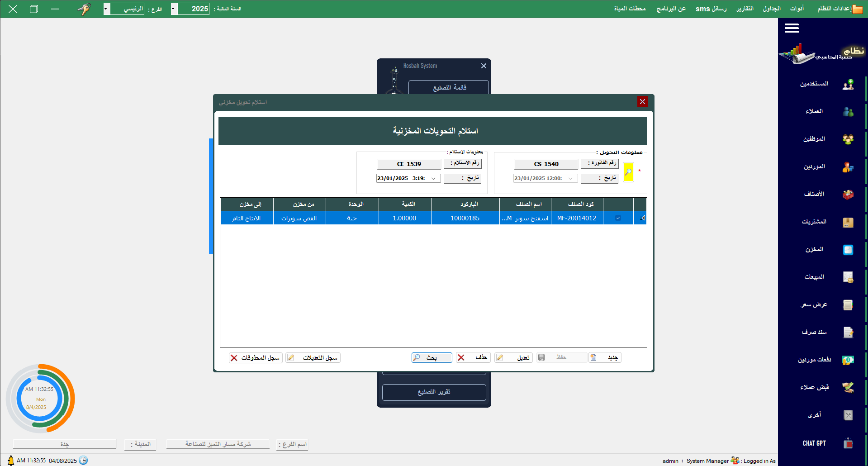Expand the transfer date dropdown
This screenshot has width=868, height=466.
tap(570, 179)
